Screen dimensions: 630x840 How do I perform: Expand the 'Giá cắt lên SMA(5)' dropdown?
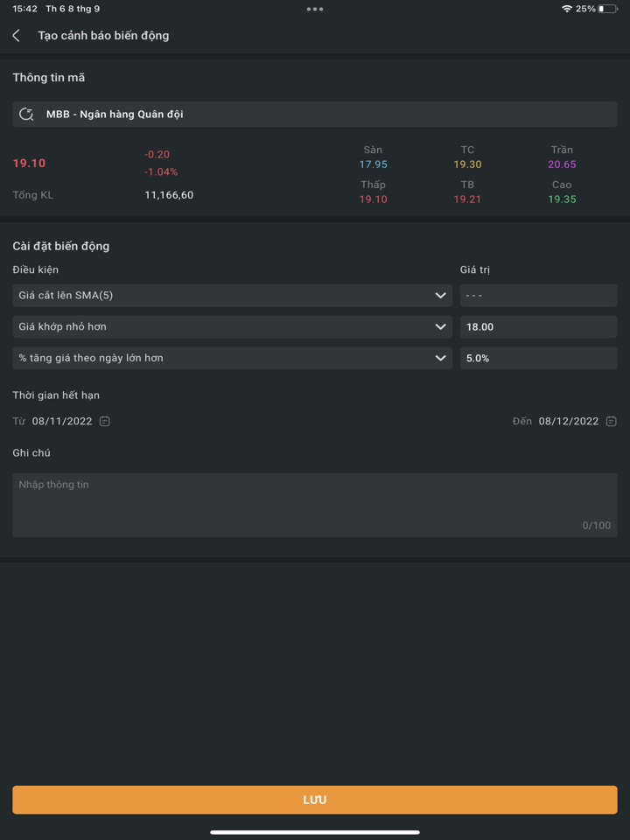tap(440, 296)
